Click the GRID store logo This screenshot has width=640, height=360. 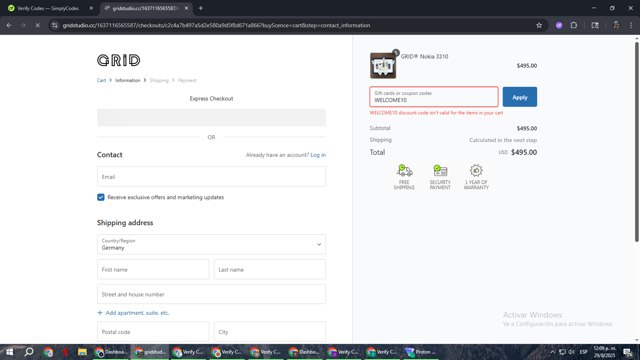[x=118, y=60]
